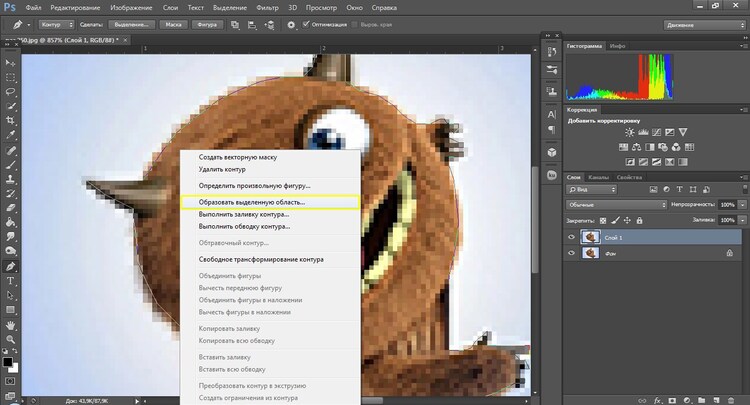Open the Движение workspace dropdown
The width and height of the screenshot is (750, 405).
click(704, 25)
